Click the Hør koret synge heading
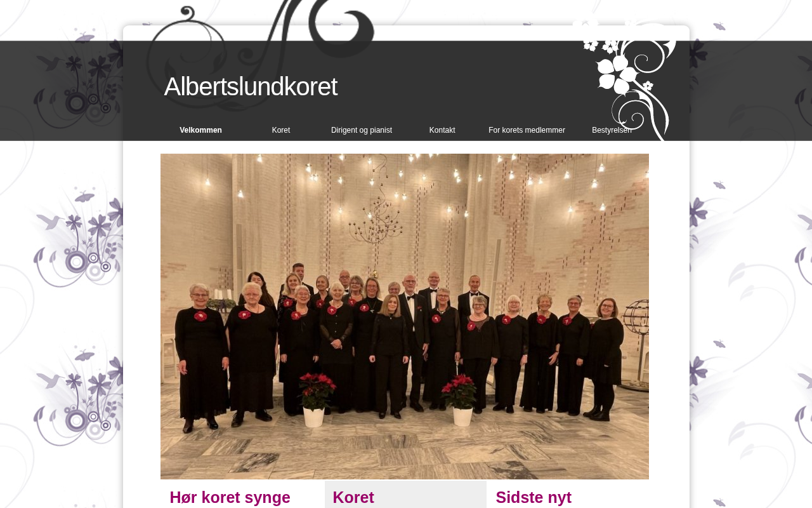The image size is (812, 508). 230,497
